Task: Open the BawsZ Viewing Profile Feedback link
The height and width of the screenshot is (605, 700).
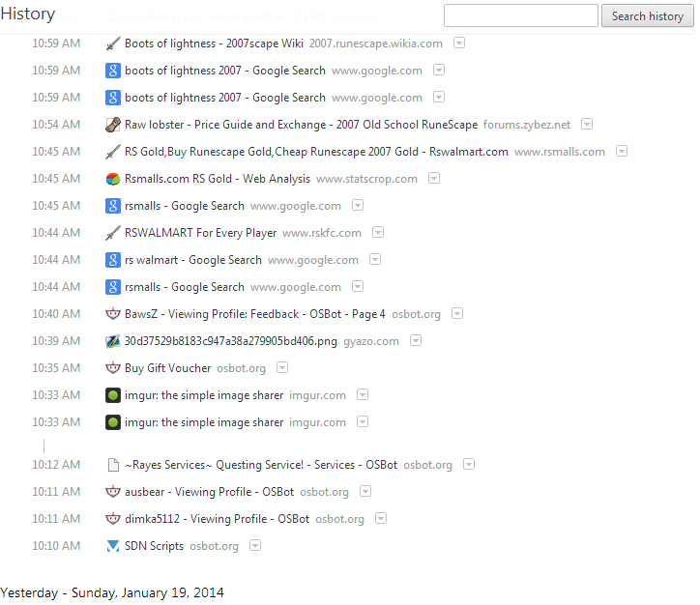Action: click(255, 314)
